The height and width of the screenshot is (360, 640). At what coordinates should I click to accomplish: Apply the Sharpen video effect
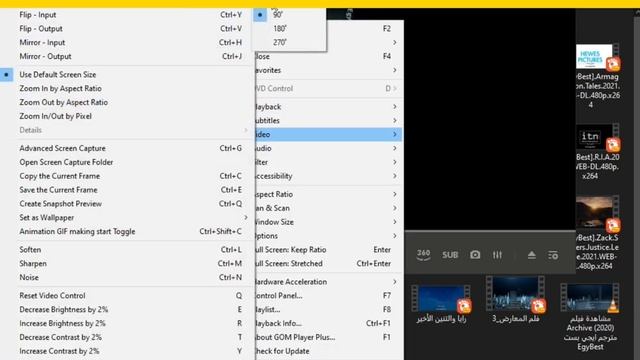[126, 263]
